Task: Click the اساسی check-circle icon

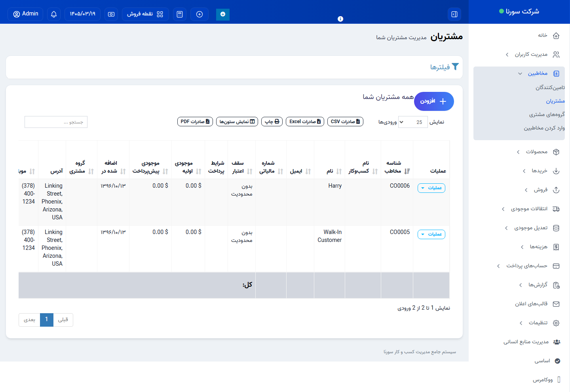Action: (x=557, y=361)
